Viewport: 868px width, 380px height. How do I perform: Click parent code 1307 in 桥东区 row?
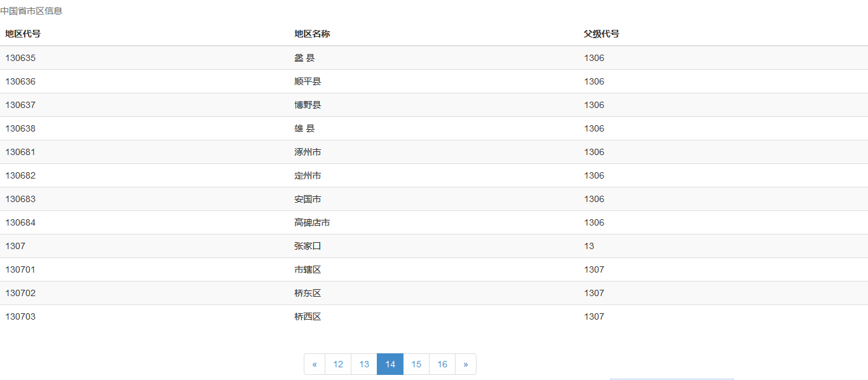[594, 293]
